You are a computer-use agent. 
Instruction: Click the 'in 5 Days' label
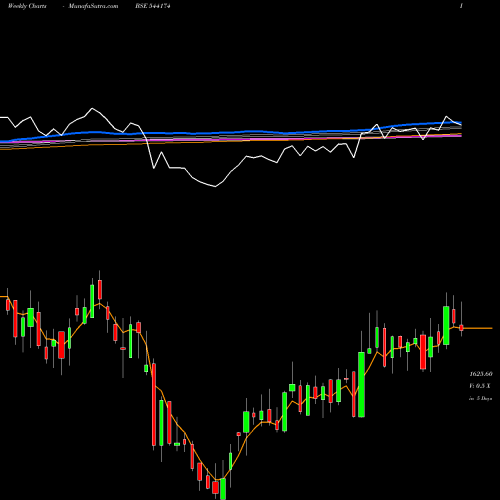(x=480, y=398)
